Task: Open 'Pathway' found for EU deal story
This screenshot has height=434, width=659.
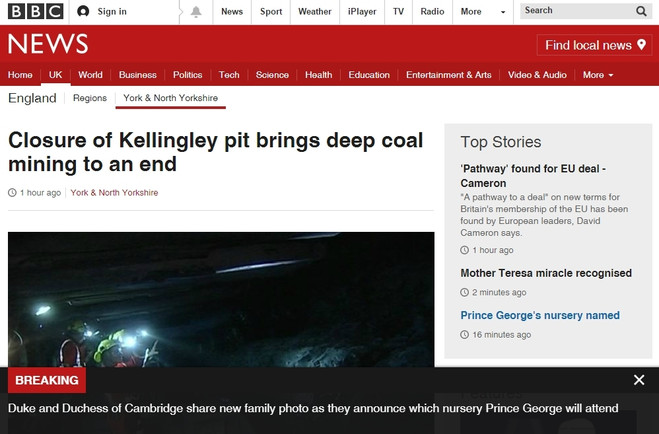Action: tap(533, 176)
